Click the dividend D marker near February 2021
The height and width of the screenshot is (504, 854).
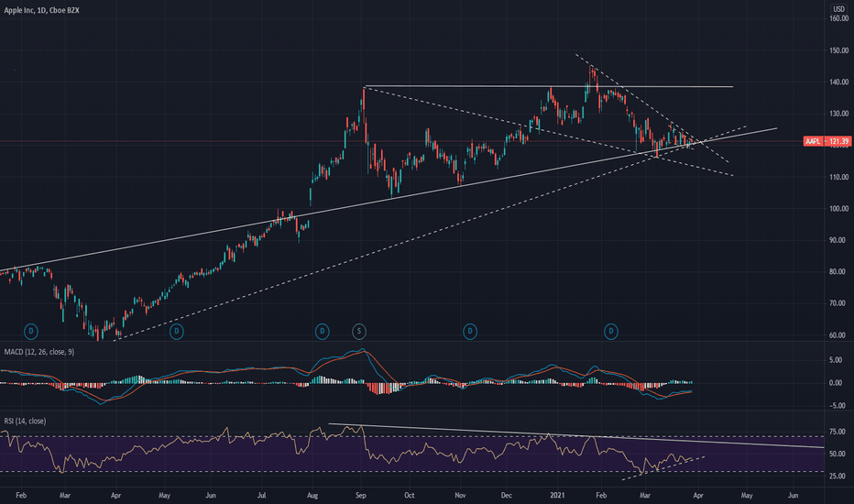pyautogui.click(x=611, y=332)
